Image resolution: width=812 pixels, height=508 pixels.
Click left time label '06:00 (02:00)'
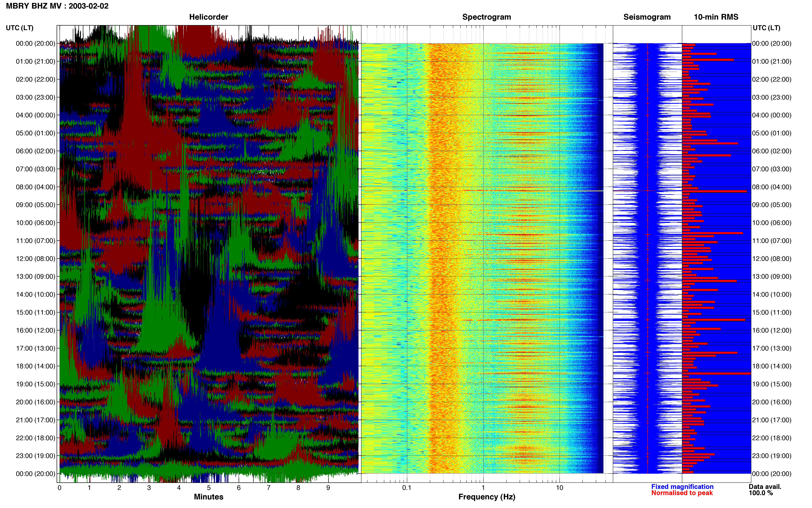[x=36, y=151]
